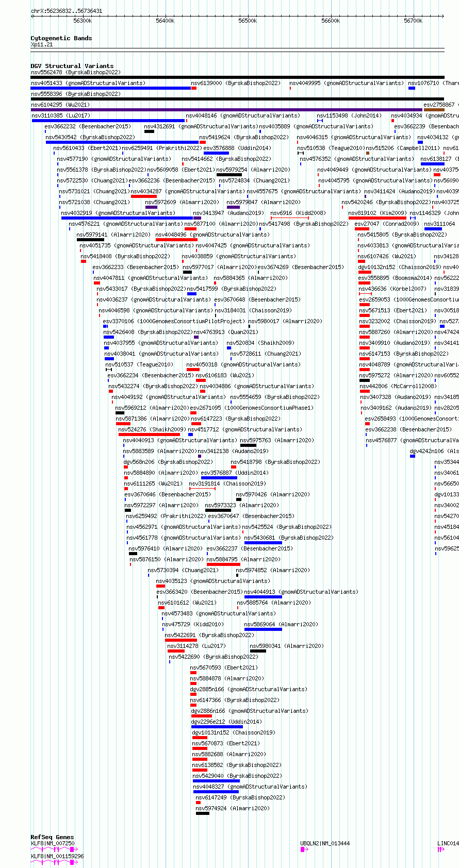Click the Cytogenetic Bands track title
The image size is (459, 868).
[61, 38]
